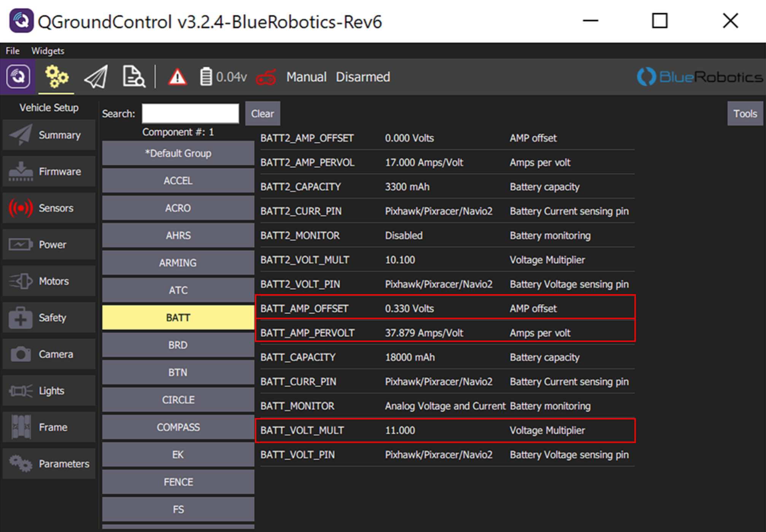
Task: Click the BATT_VOLT_MULT 11.000 row
Action: pyautogui.click(x=447, y=430)
